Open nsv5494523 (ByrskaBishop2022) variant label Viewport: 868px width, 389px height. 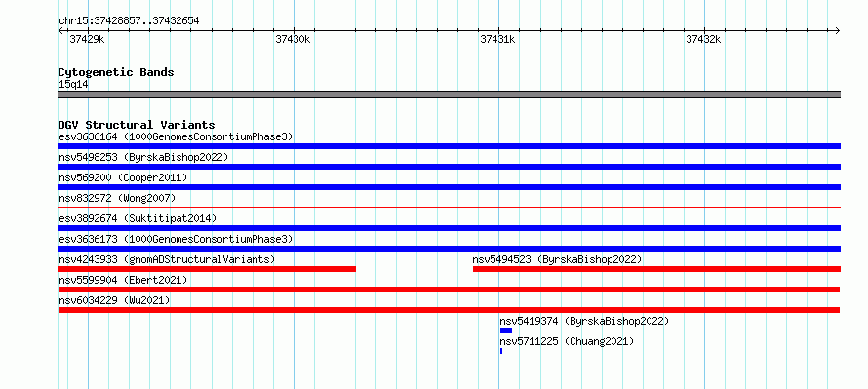pyautogui.click(x=557, y=259)
